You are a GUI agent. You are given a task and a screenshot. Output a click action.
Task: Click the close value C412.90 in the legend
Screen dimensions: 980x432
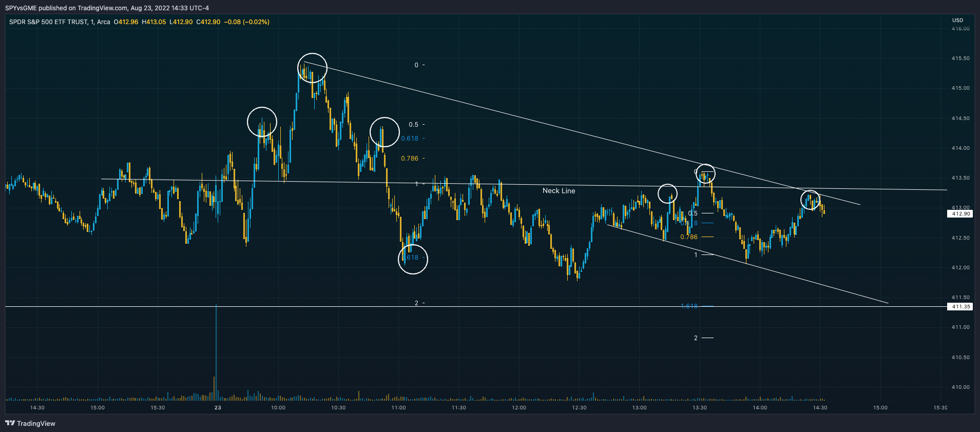pyautogui.click(x=208, y=22)
